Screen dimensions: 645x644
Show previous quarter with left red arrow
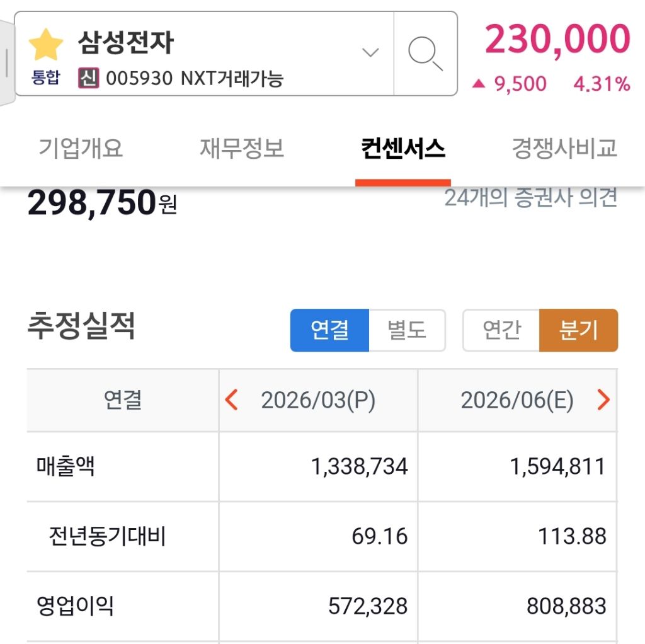(x=231, y=400)
